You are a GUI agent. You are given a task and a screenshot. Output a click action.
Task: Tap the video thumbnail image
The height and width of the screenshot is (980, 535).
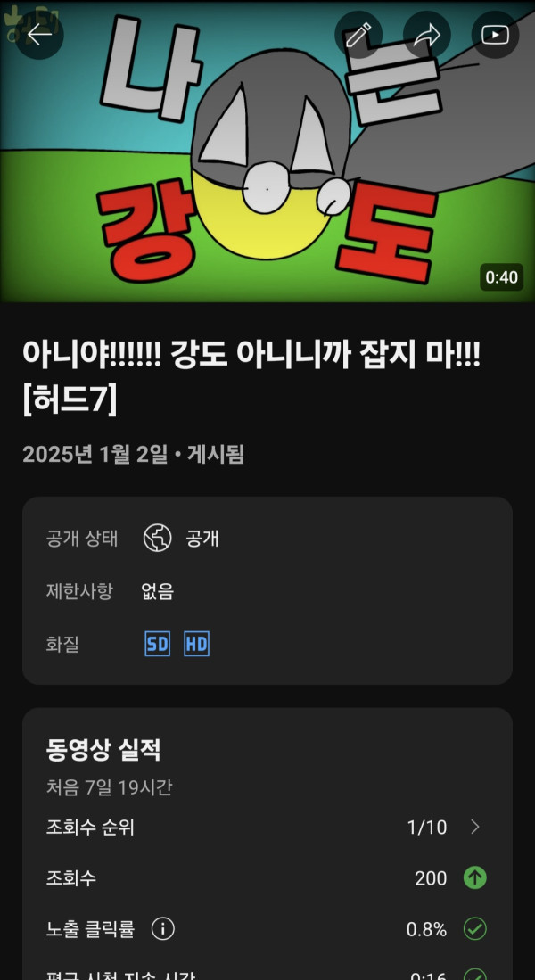pyautogui.click(x=267, y=152)
